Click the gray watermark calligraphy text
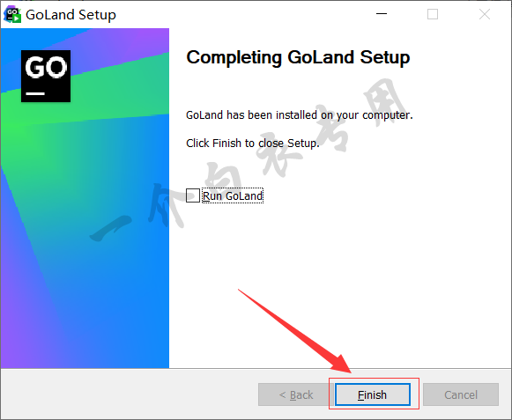Image resolution: width=512 pixels, height=420 pixels. [249, 160]
